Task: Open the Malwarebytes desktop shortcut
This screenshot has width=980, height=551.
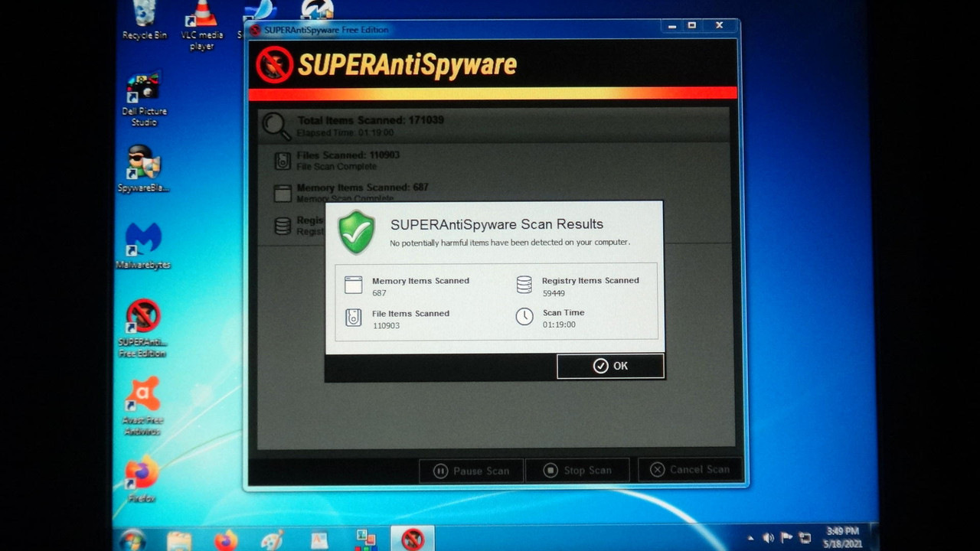Action: tap(143, 246)
